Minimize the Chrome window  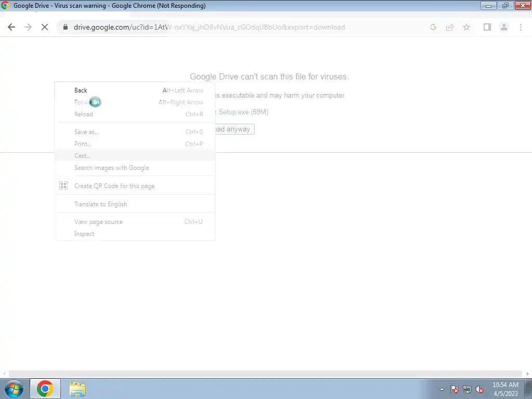pyautogui.click(x=488, y=5)
